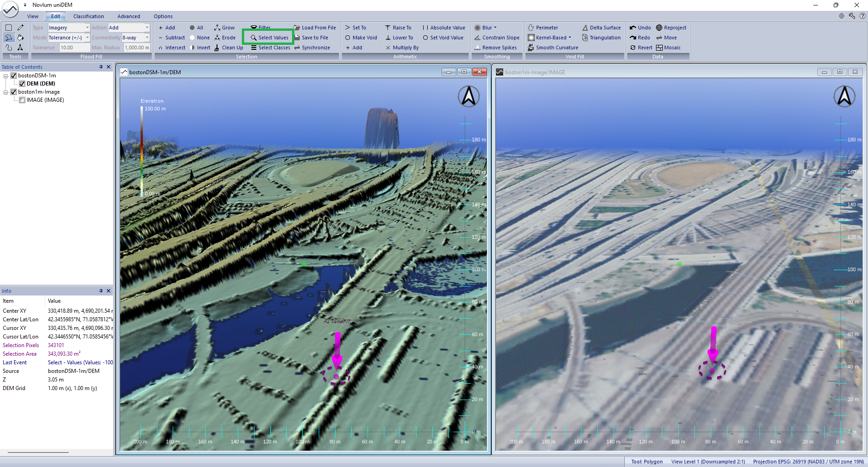Image resolution: width=868 pixels, height=467 pixels.
Task: Click Subtract selection button
Action: (171, 38)
